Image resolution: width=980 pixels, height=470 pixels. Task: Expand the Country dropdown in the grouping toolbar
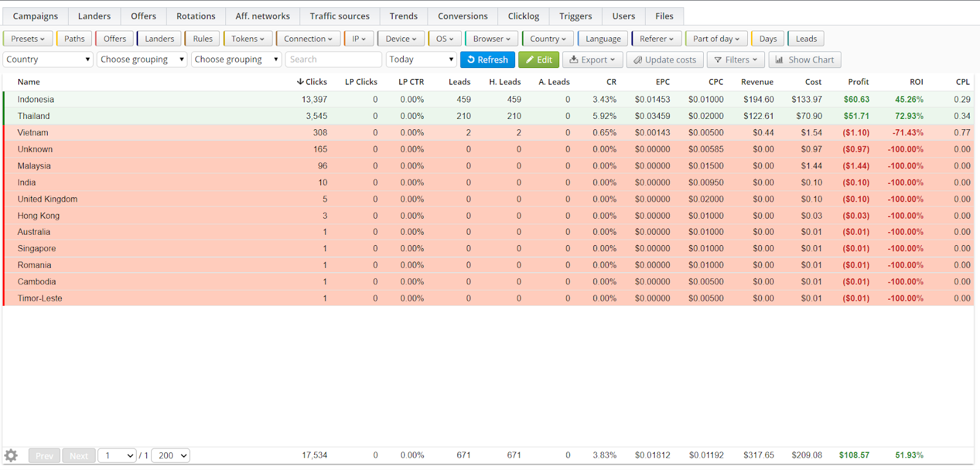(x=548, y=39)
